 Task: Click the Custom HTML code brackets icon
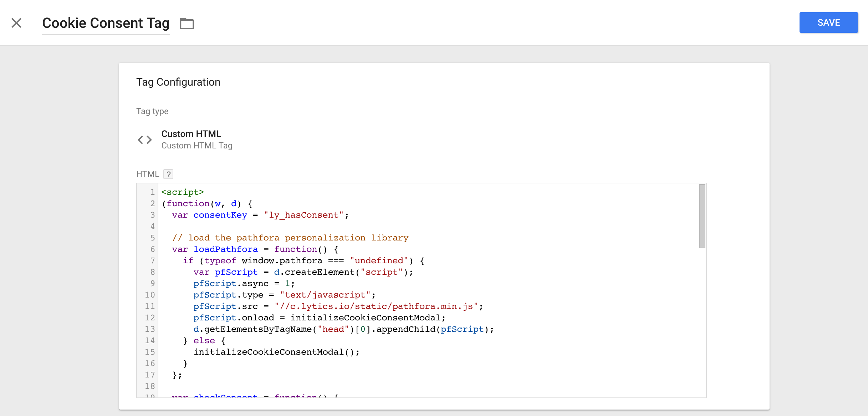coord(145,140)
